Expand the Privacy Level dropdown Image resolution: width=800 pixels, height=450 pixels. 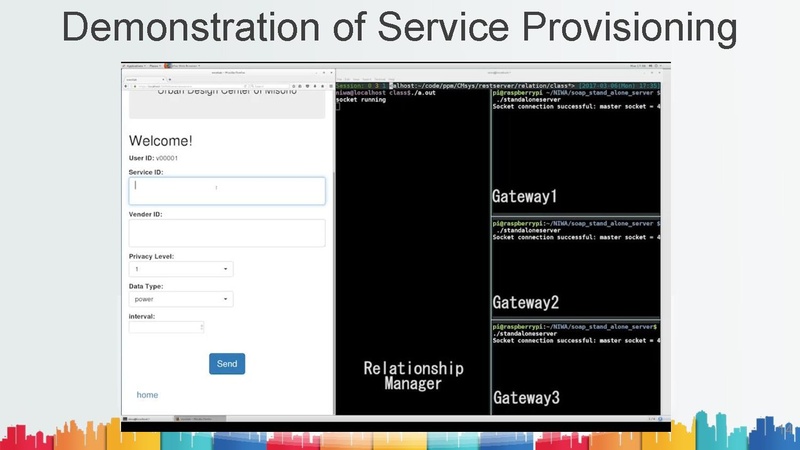tap(181, 269)
